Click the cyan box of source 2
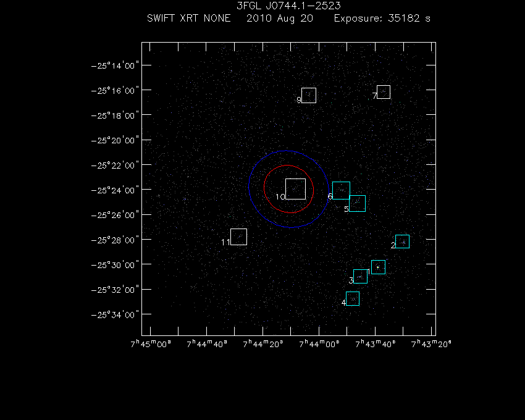Image resolution: width=525 pixels, height=420 pixels. point(403,241)
